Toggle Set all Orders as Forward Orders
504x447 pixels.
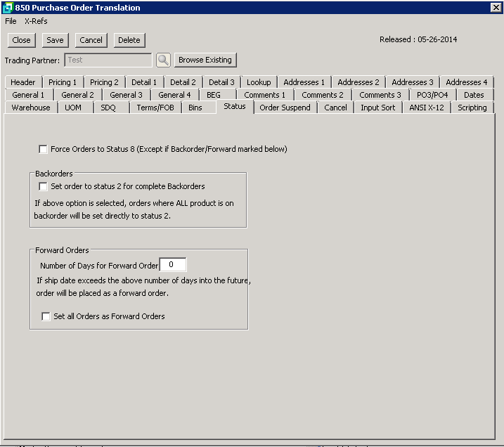pos(46,316)
